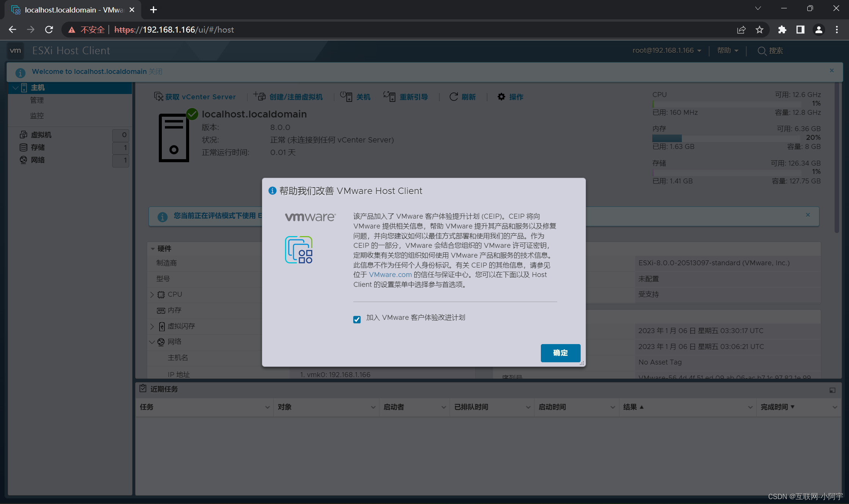Screen dimensions: 849x504
Task: Uncheck the join VMware CEIP checkbox
Action: tap(357, 319)
